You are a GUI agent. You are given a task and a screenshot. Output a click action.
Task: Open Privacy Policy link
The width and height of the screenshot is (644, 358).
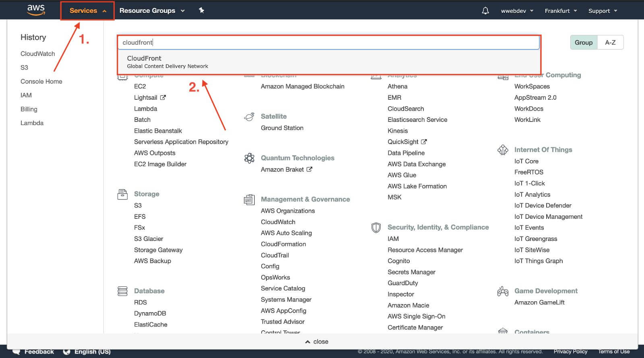[570, 352]
